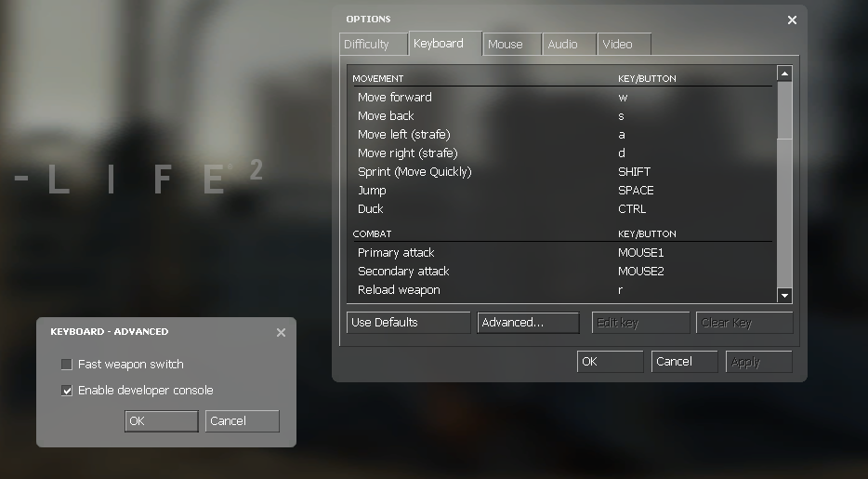Select the Keyboard tab
The height and width of the screenshot is (479, 868).
click(445, 43)
